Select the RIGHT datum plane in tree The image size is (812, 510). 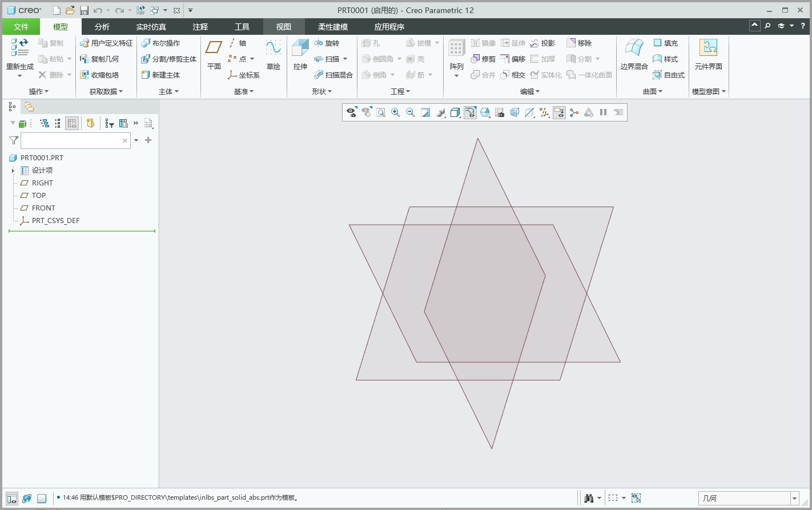[x=42, y=183]
